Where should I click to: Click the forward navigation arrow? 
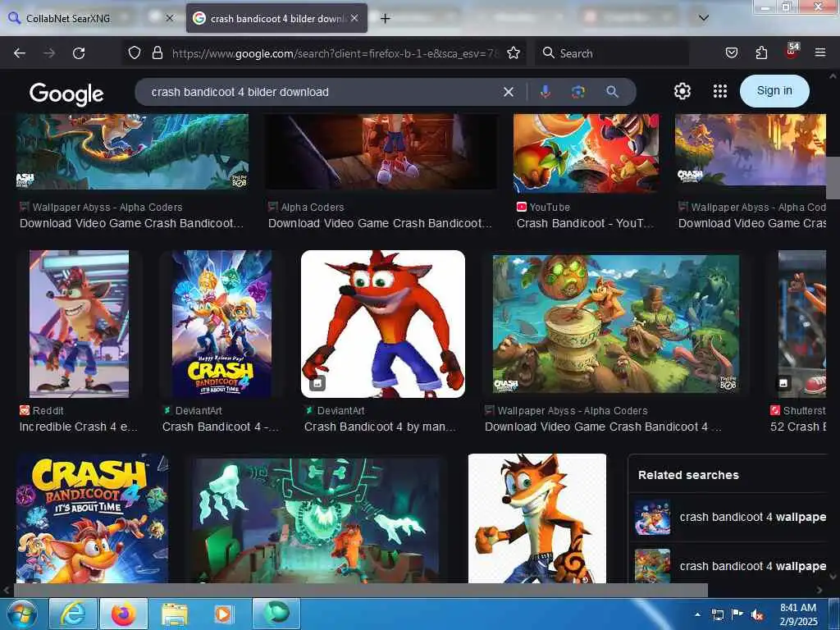[x=48, y=53]
